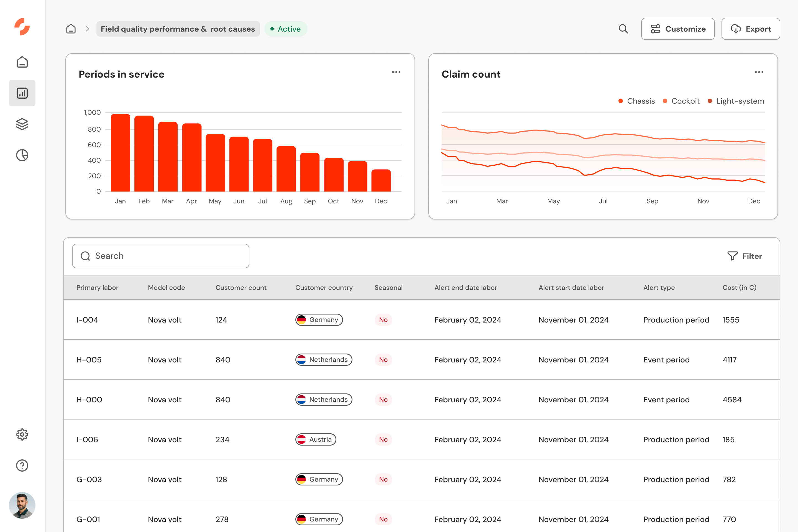Sort by Cost (in €) column header
This screenshot has height=532, width=798.
(739, 287)
